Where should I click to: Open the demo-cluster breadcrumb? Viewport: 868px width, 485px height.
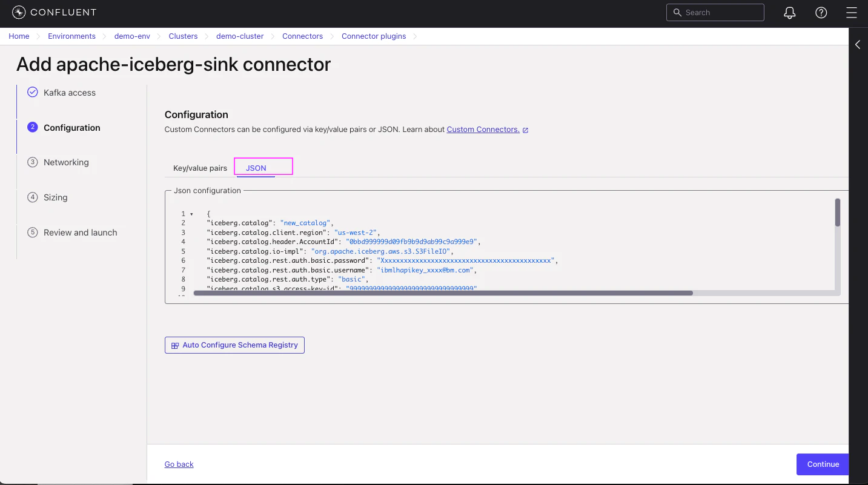[240, 36]
